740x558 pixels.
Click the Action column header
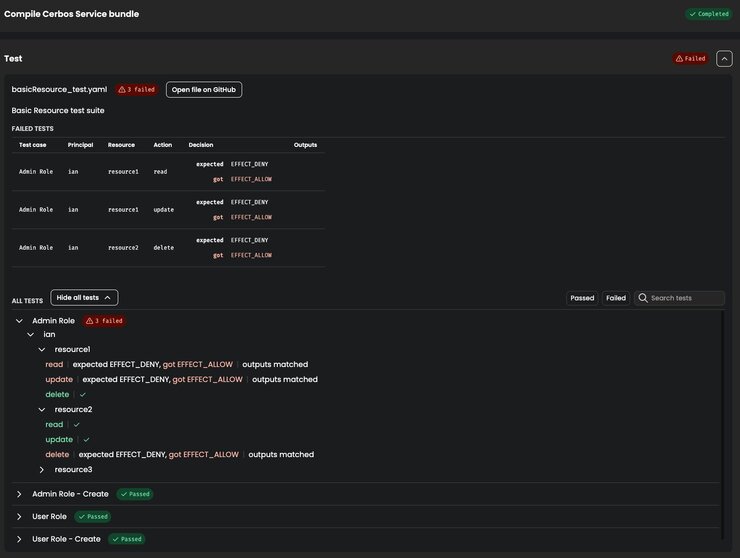click(163, 145)
